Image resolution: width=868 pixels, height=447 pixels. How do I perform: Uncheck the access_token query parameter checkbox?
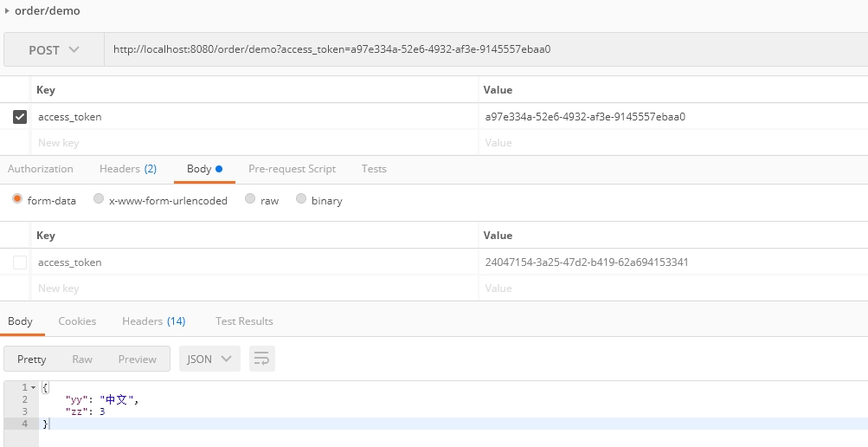point(20,117)
